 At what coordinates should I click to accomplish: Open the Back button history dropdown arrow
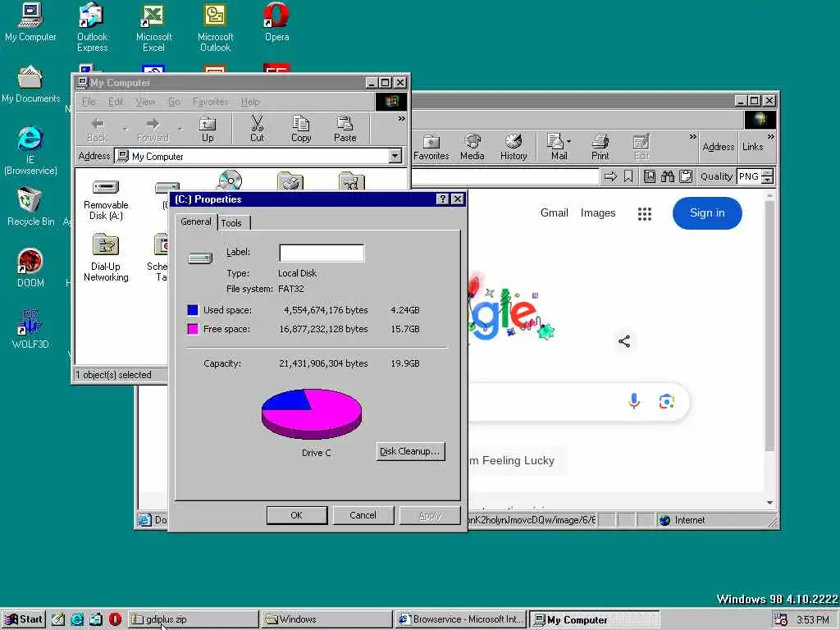coord(125,129)
